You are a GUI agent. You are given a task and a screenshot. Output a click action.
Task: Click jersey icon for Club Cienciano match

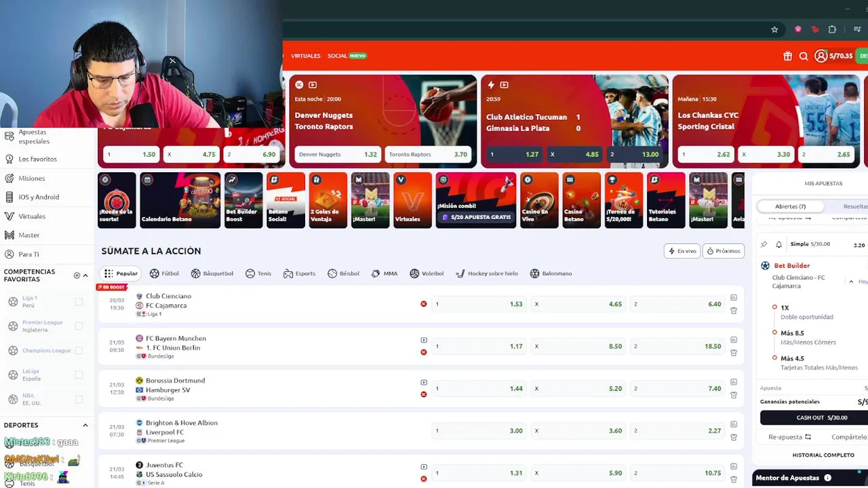[734, 310]
